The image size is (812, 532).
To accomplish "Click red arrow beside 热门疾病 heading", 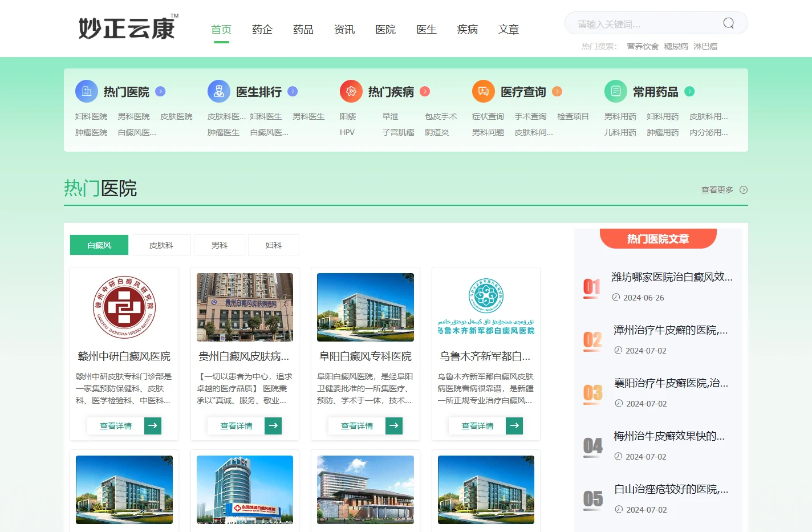I will (x=425, y=91).
